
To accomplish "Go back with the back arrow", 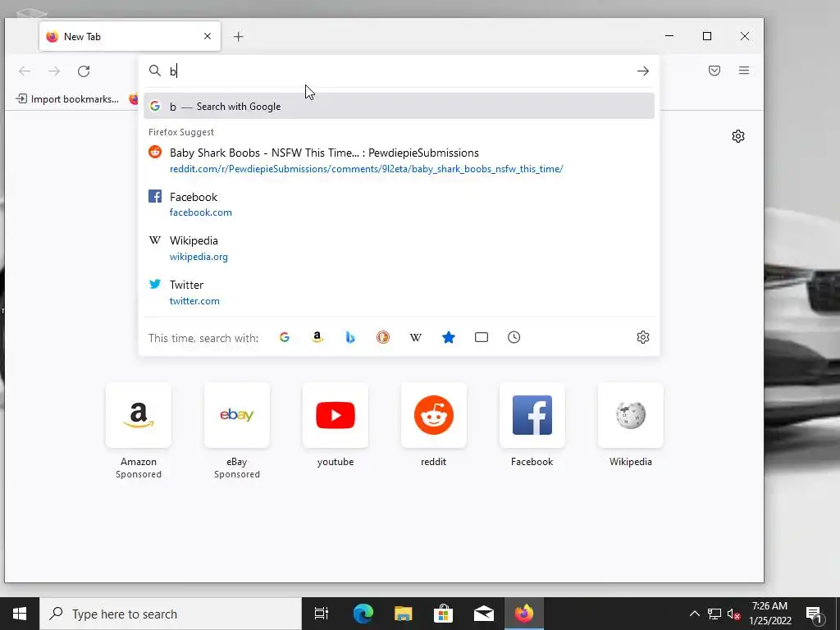I will [x=25, y=71].
